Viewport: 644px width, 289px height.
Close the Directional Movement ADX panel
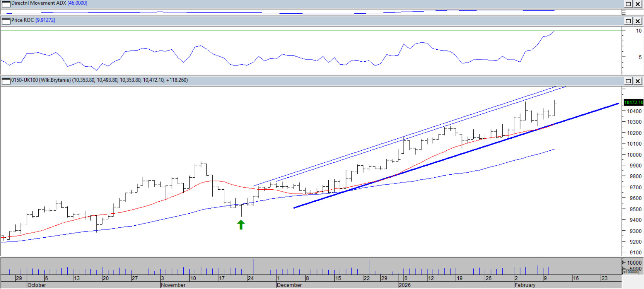click(x=638, y=4)
